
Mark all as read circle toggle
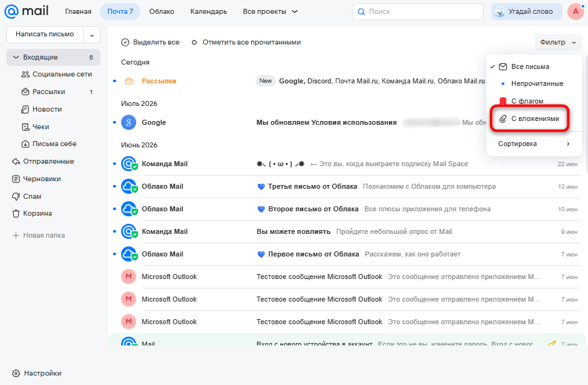194,43
